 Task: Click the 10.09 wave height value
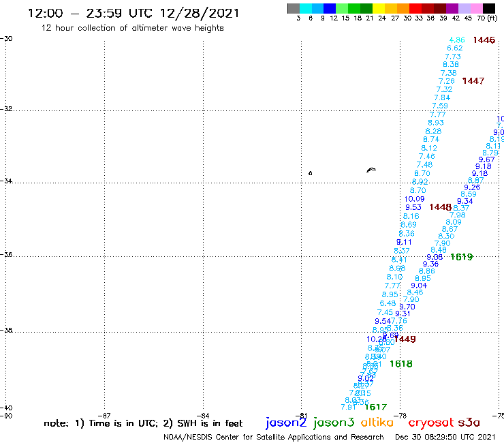[x=414, y=199]
